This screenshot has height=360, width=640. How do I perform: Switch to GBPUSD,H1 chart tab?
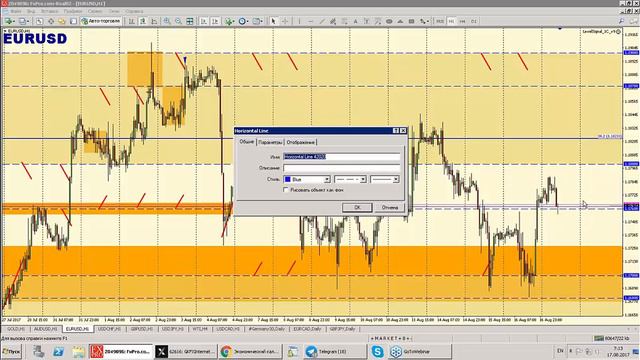142,329
